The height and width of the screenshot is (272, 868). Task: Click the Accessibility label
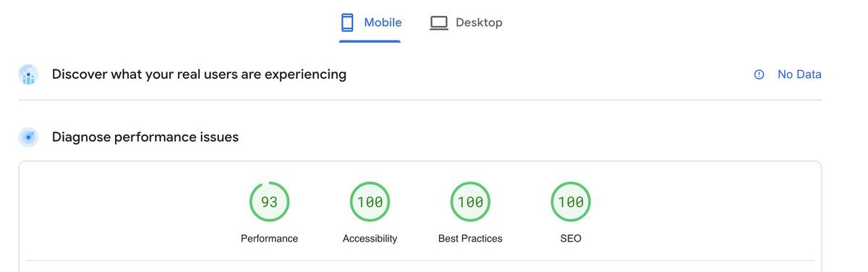pyautogui.click(x=370, y=239)
